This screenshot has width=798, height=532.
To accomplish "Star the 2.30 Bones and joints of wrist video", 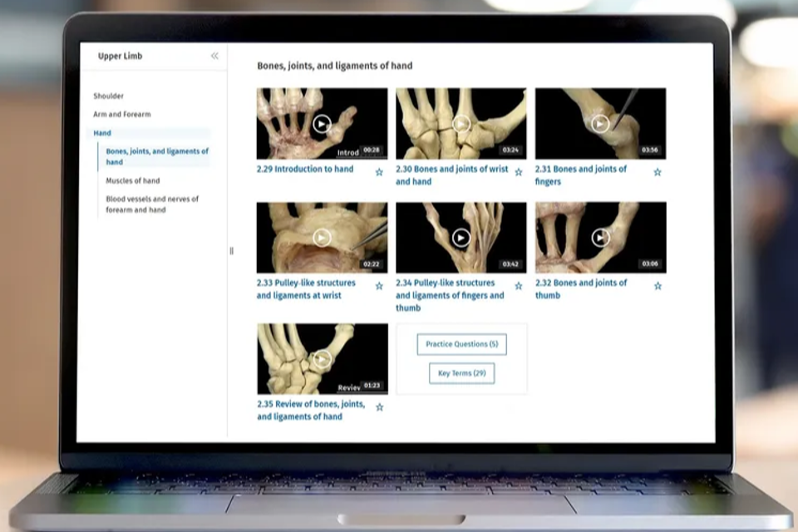I will pos(519,172).
